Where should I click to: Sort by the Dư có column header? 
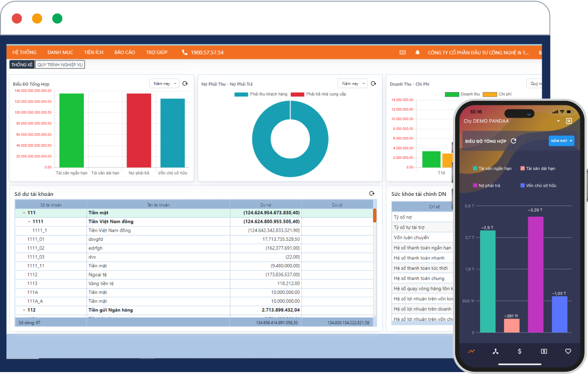(337, 205)
